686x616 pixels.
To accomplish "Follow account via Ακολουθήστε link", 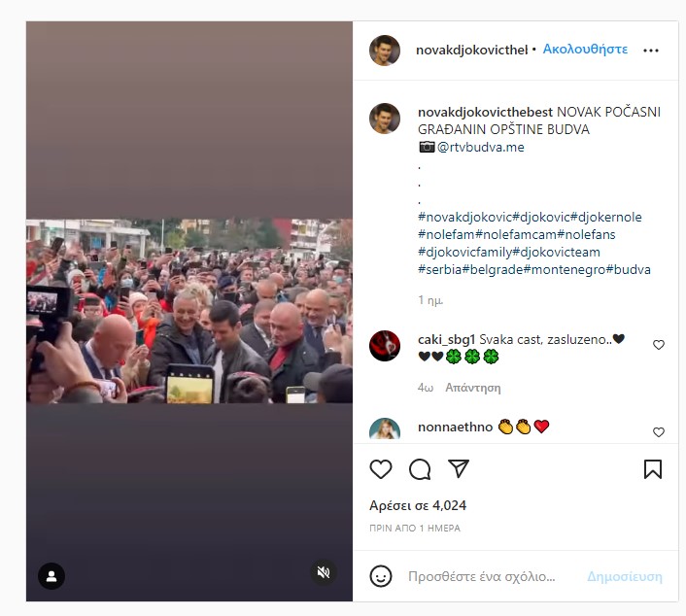I will tap(585, 50).
